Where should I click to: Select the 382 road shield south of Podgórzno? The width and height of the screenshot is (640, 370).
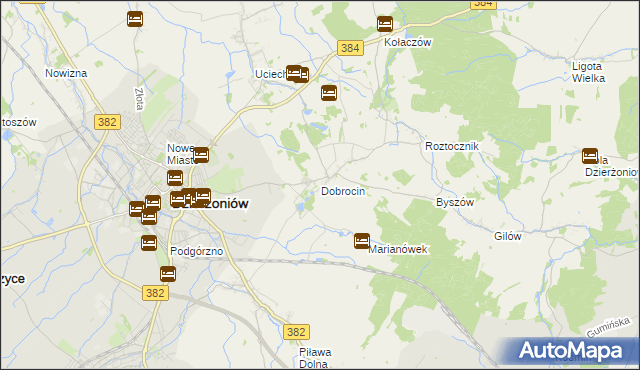click(156, 293)
